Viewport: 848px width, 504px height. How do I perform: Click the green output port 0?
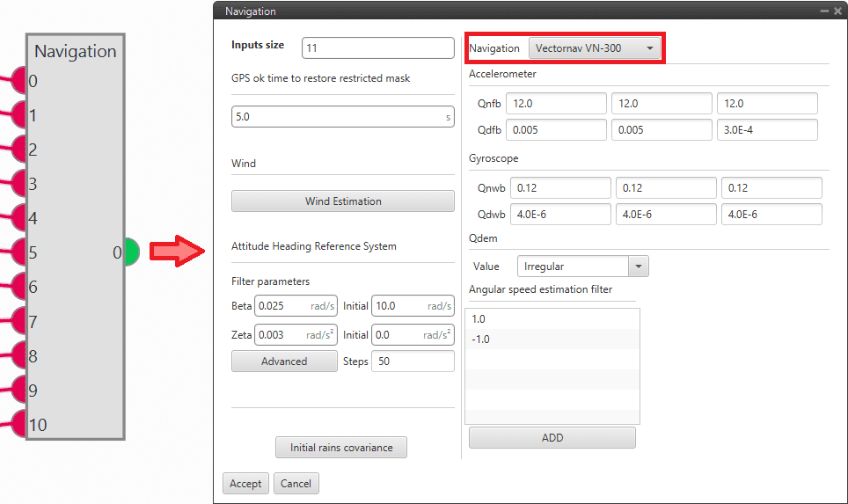pos(130,252)
